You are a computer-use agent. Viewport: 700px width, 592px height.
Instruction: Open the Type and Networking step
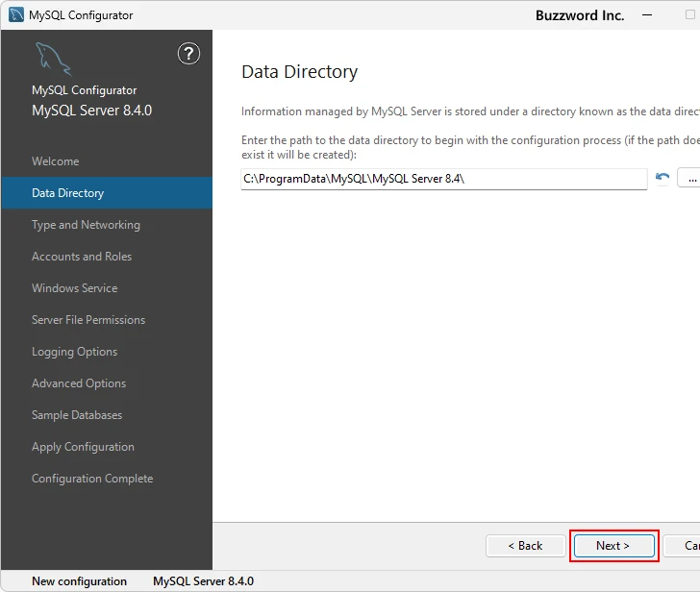(86, 225)
